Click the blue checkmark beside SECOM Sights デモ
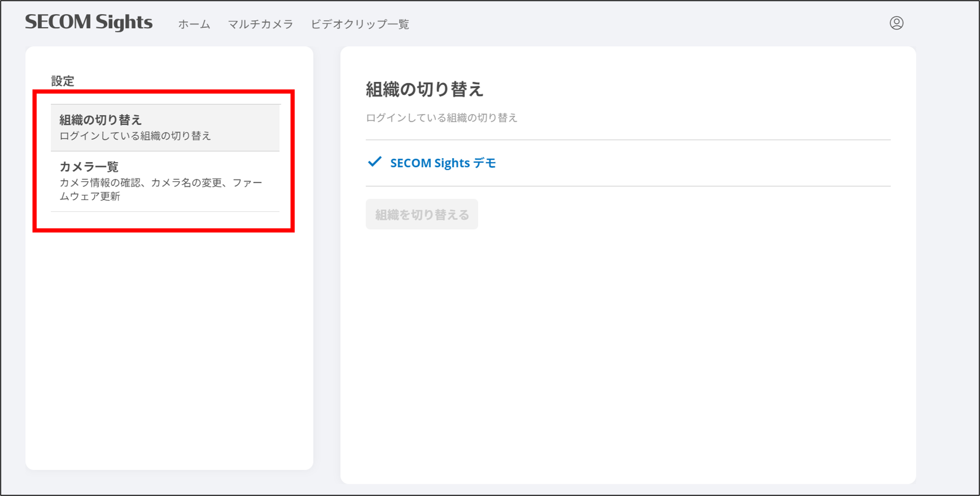Image resolution: width=980 pixels, height=496 pixels. pos(374,162)
